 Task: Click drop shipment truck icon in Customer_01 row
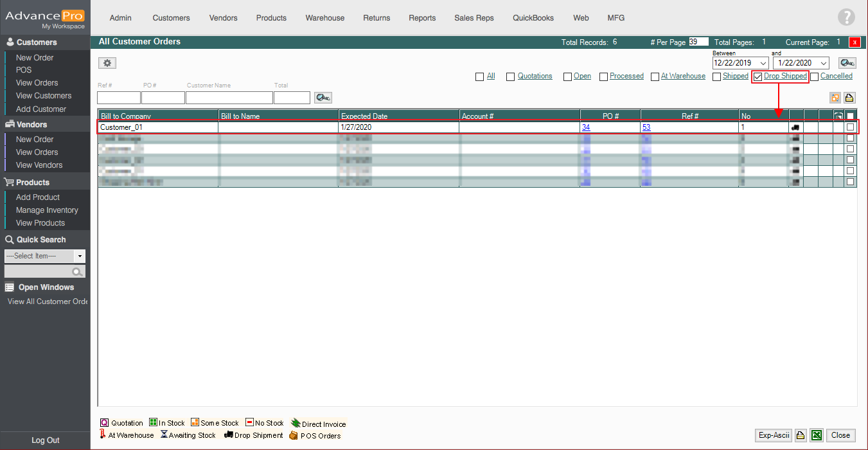tap(796, 127)
